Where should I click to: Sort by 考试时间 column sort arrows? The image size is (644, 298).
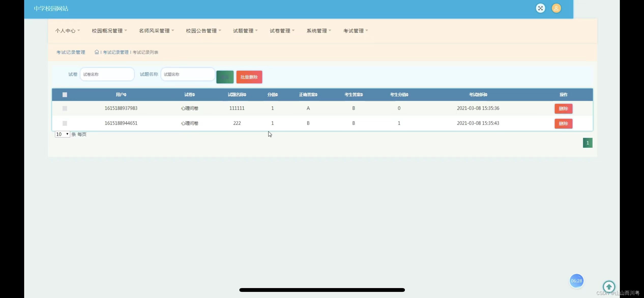486,95
